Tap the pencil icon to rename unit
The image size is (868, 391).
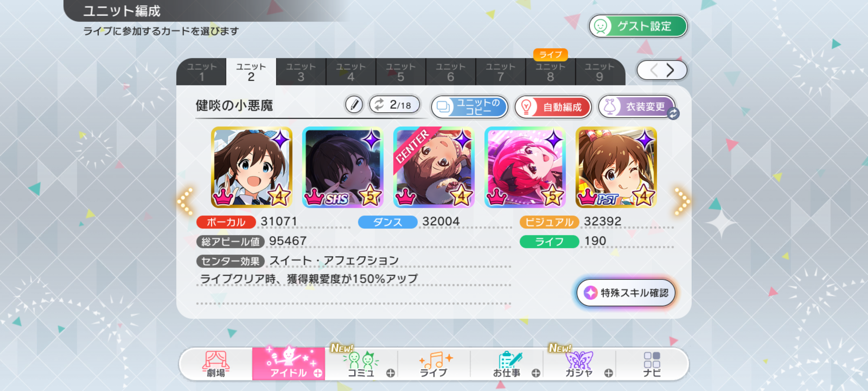354,105
